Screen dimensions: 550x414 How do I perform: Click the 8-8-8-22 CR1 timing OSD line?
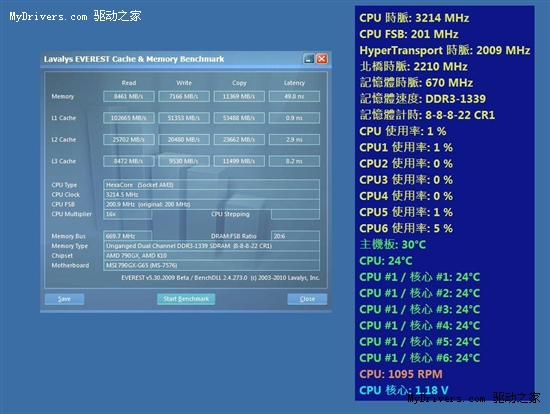coord(427,115)
